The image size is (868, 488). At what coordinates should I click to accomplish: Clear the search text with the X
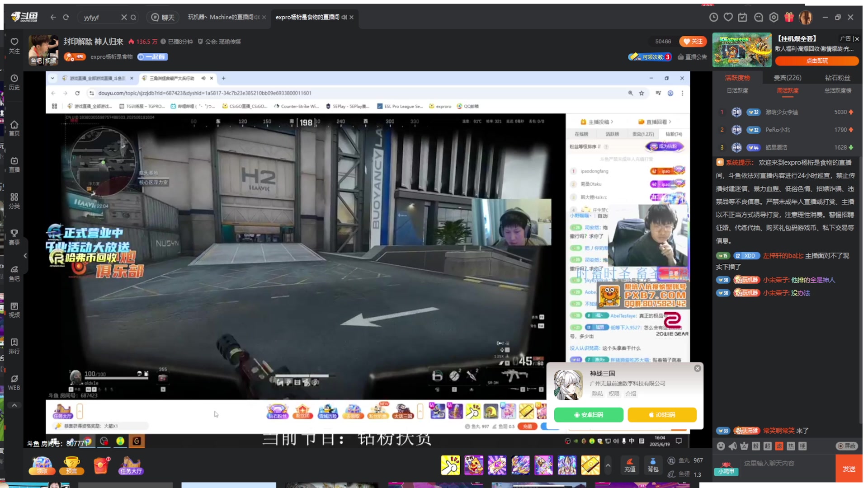(124, 17)
